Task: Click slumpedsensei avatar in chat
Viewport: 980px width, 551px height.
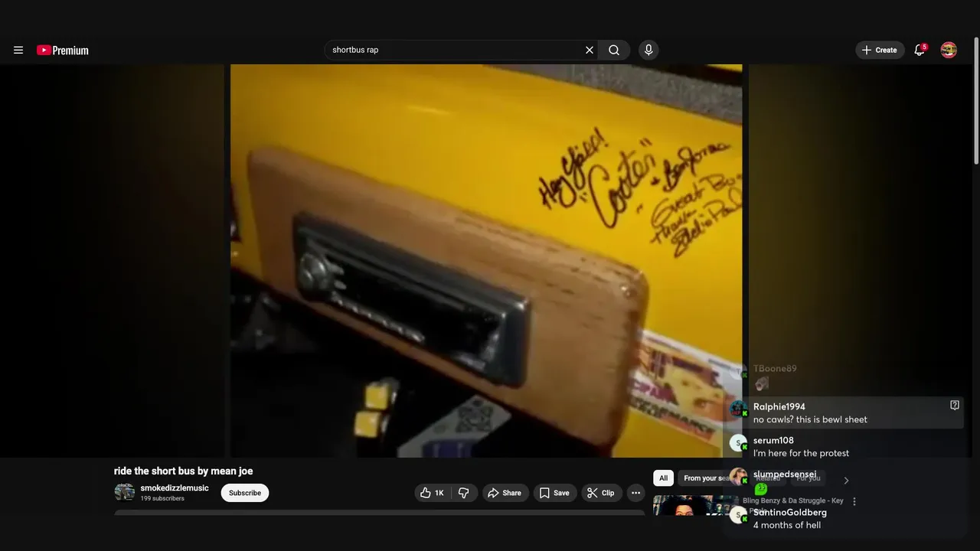Action: point(738,477)
